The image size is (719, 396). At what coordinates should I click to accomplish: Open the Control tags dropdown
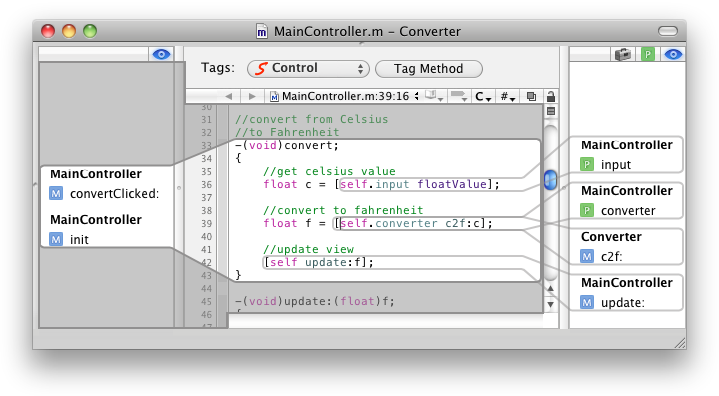tap(308, 69)
